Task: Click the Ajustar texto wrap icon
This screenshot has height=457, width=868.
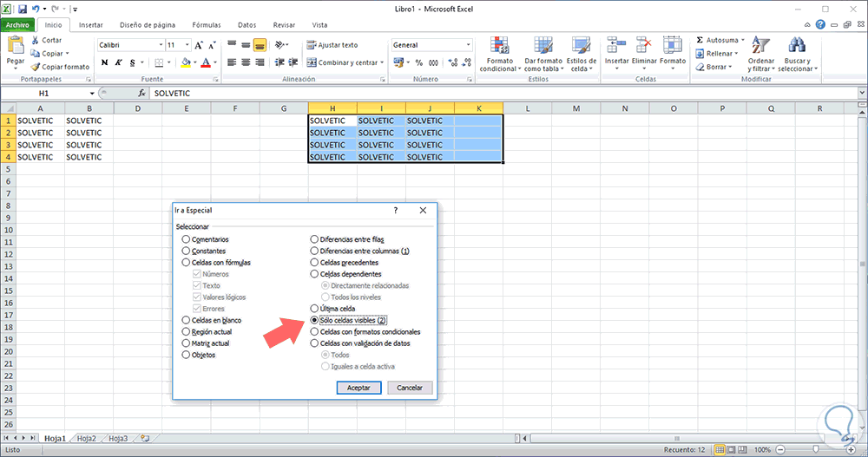Action: [x=311, y=45]
